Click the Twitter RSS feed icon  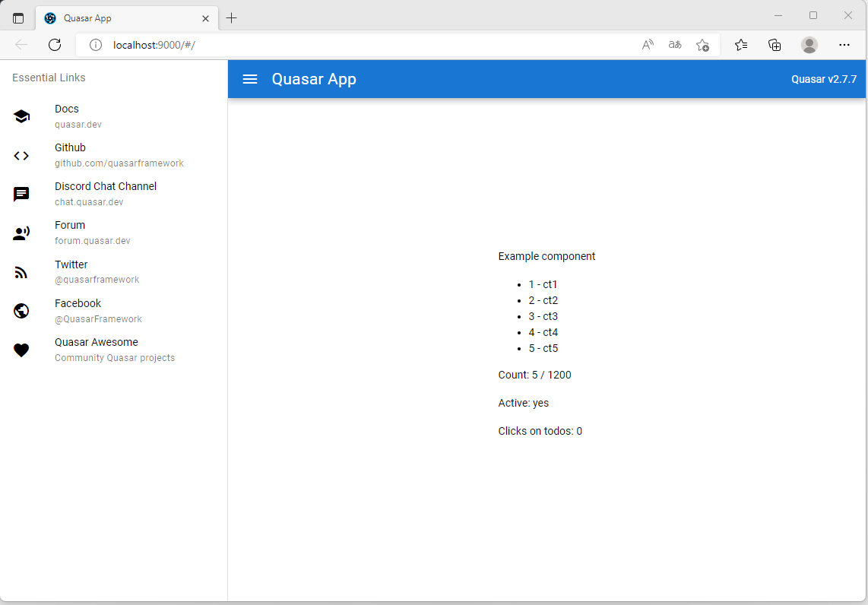pyautogui.click(x=21, y=272)
